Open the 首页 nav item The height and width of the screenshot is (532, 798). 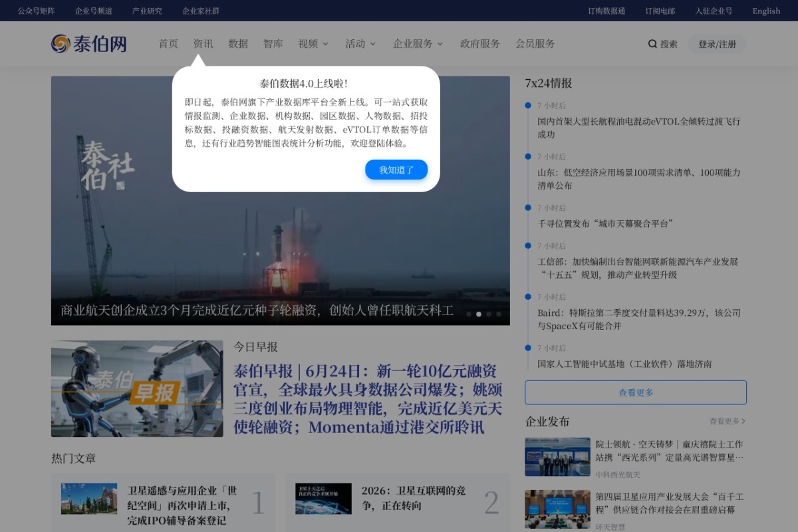click(168, 44)
